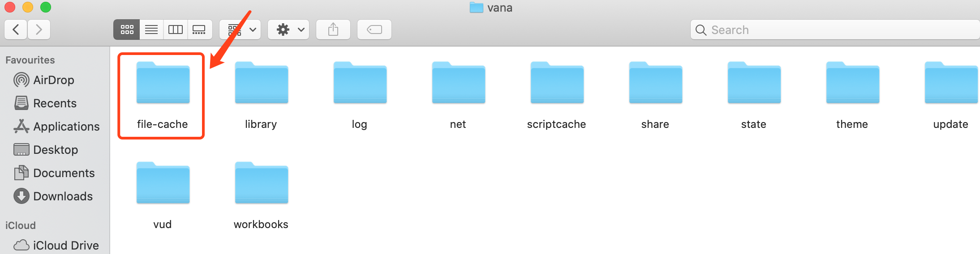Image resolution: width=980 pixels, height=254 pixels.
Task: Open the gear action menu
Action: pyautogui.click(x=288, y=30)
